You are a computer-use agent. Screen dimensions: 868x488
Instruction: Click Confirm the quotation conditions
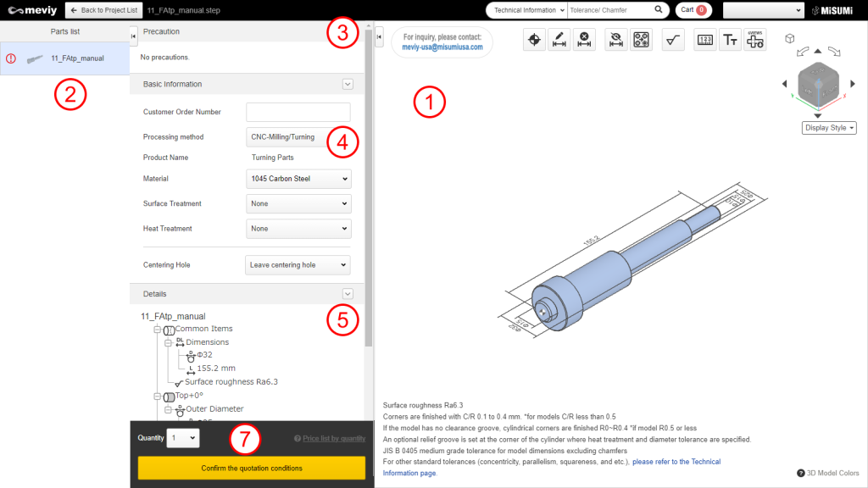tap(251, 468)
